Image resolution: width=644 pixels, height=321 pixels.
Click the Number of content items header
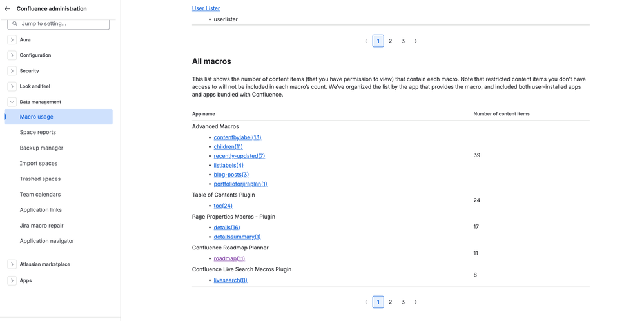(x=502, y=114)
